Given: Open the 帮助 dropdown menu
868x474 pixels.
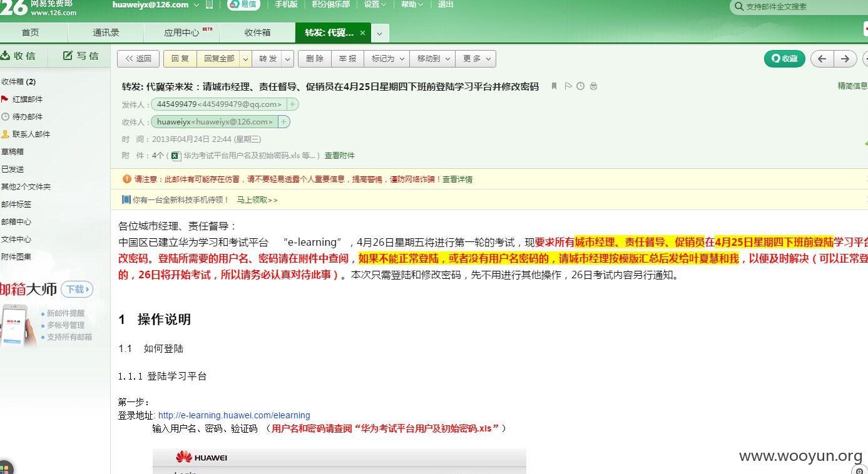Looking at the screenshot, I should 412,4.
